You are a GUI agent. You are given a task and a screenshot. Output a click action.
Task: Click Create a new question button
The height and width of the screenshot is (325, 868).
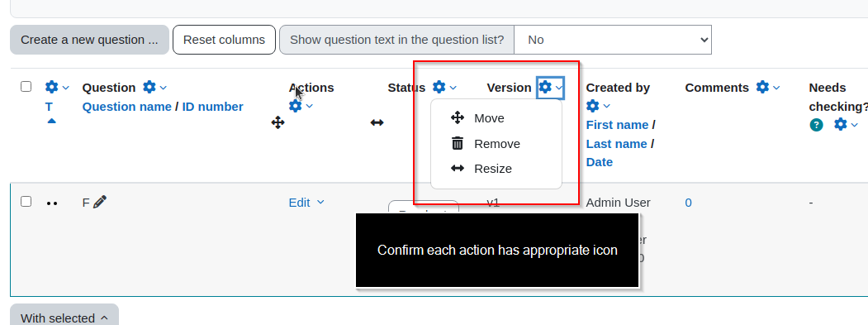coord(90,40)
